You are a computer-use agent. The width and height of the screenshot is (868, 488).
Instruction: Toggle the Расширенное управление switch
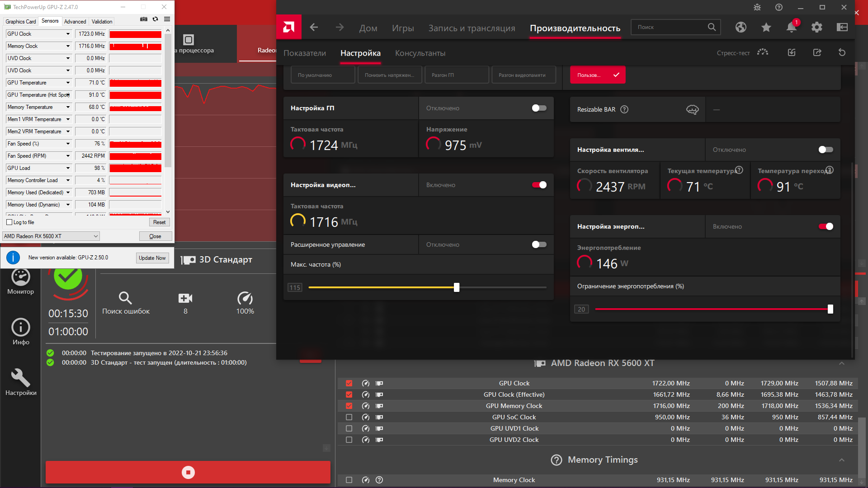click(539, 244)
